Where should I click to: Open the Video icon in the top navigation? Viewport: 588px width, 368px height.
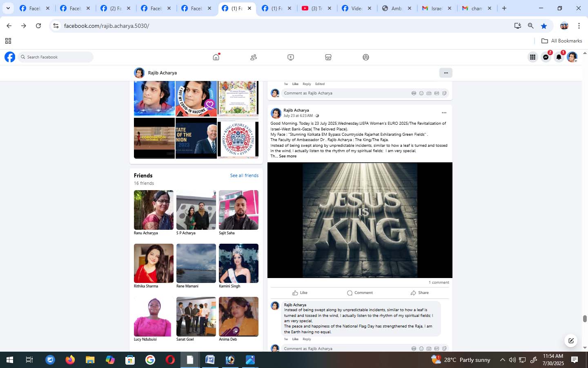coord(291,57)
